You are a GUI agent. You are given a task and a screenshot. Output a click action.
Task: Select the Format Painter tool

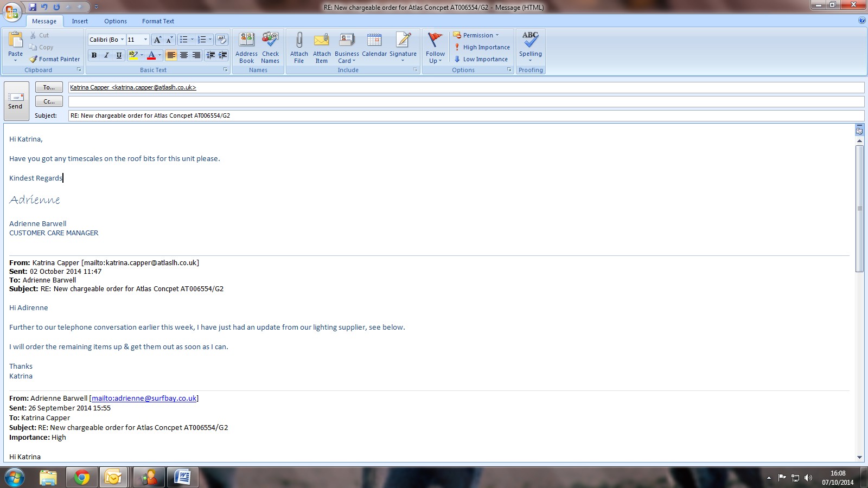55,59
